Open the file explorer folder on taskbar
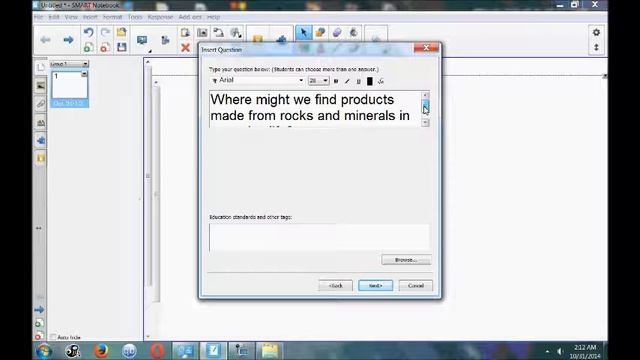This screenshot has width=640, height=360. (x=269, y=351)
